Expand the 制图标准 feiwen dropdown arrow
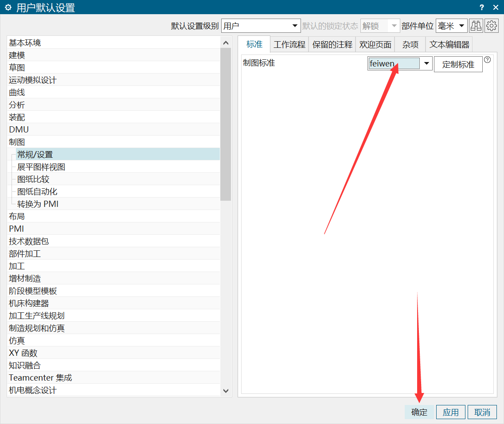This screenshot has width=504, height=424. (426, 64)
